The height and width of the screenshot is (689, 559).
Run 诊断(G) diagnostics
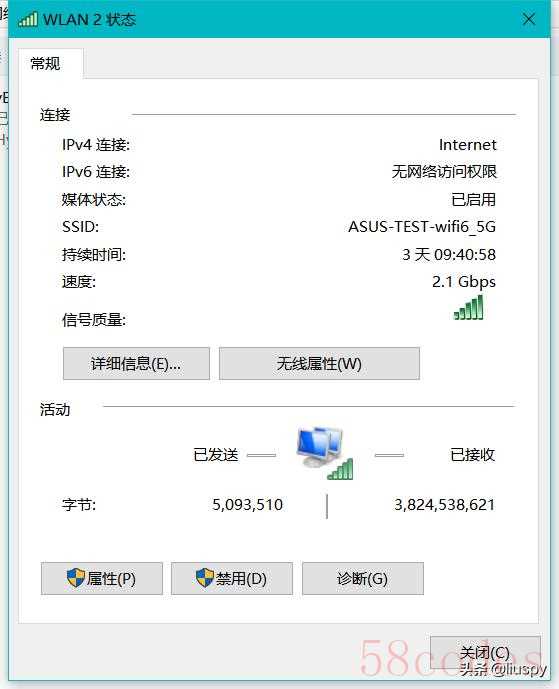coord(363,578)
